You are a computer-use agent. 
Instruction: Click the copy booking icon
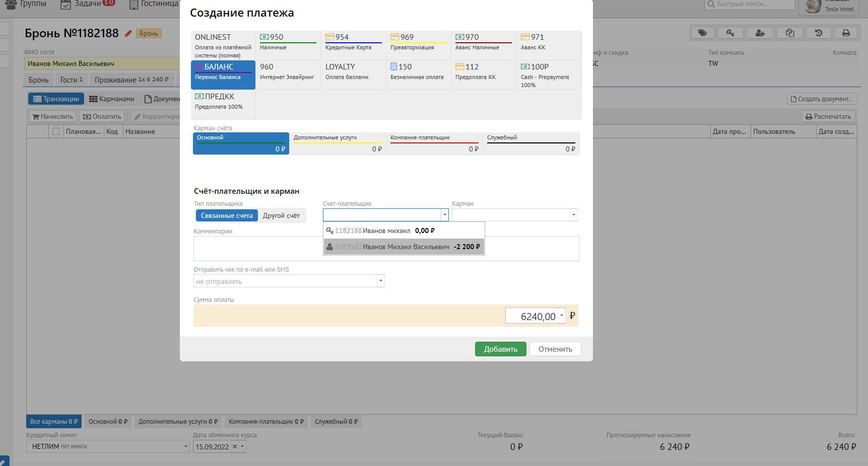pyautogui.click(x=789, y=33)
